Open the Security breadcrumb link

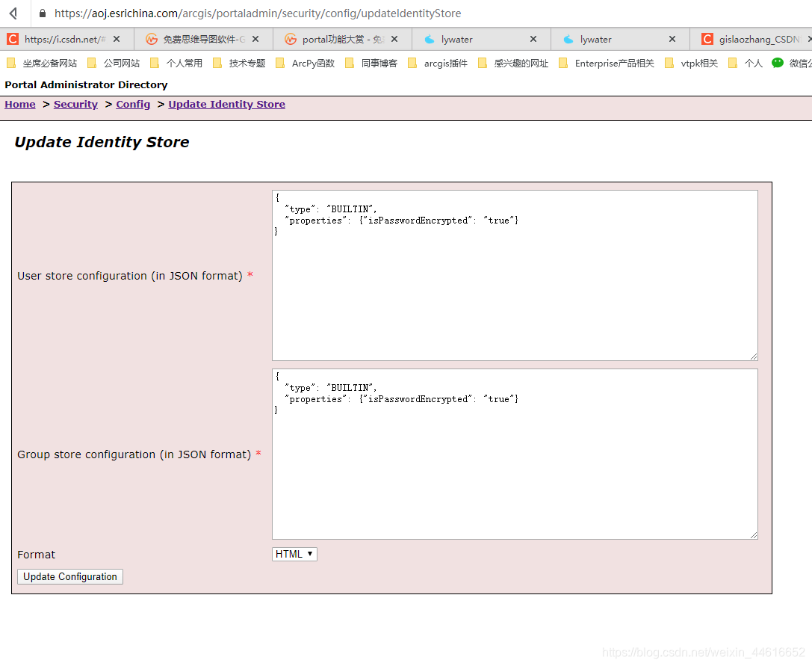coord(75,105)
